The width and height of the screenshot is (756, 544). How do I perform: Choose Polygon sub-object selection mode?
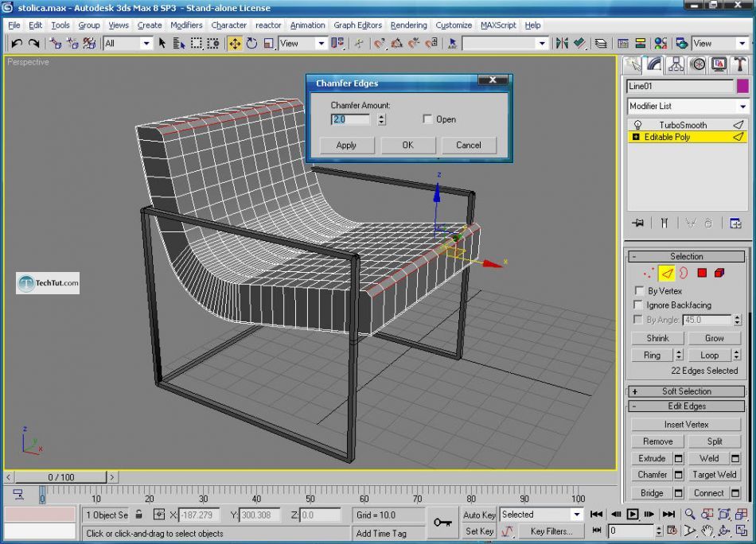pos(701,273)
